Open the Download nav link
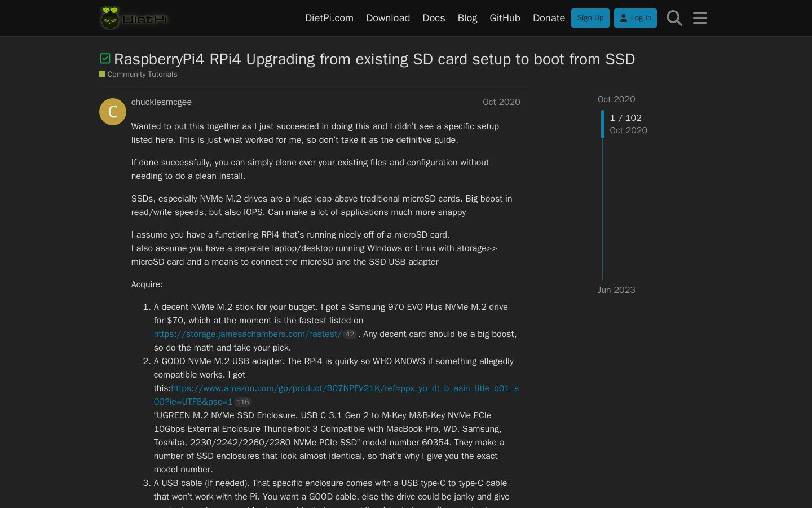This screenshot has height=508, width=812. click(388, 18)
